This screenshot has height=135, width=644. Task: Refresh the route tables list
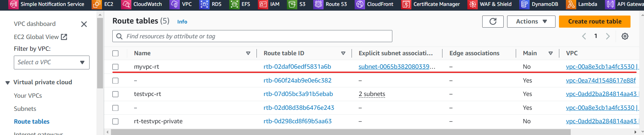point(493,21)
